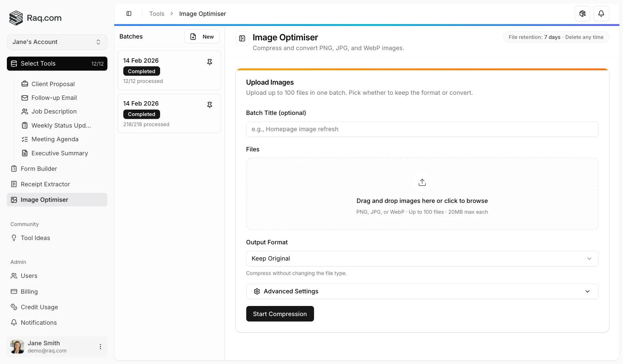Pin the 218/218 processed batch
The width and height of the screenshot is (623, 364).
tap(209, 105)
